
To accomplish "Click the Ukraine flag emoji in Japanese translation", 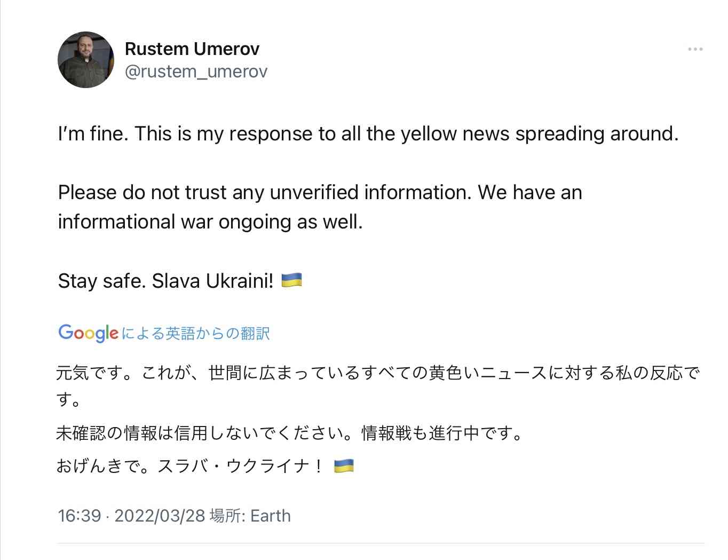I will coord(344,466).
